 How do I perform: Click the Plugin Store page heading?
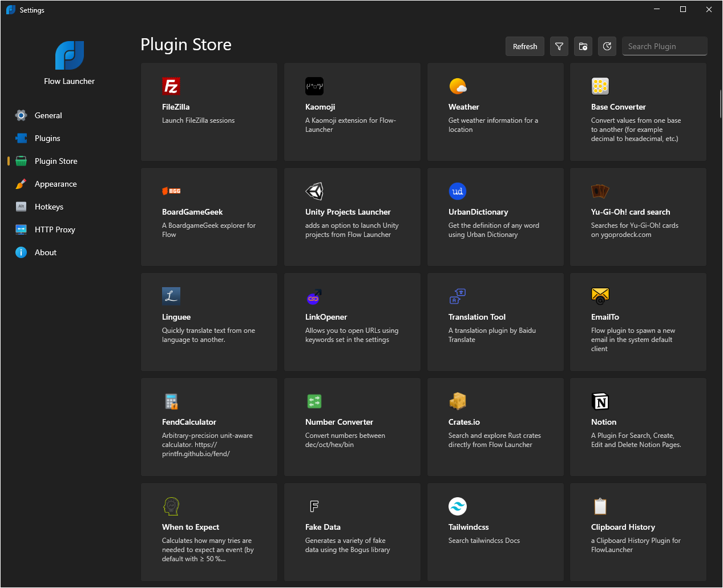pos(186,45)
